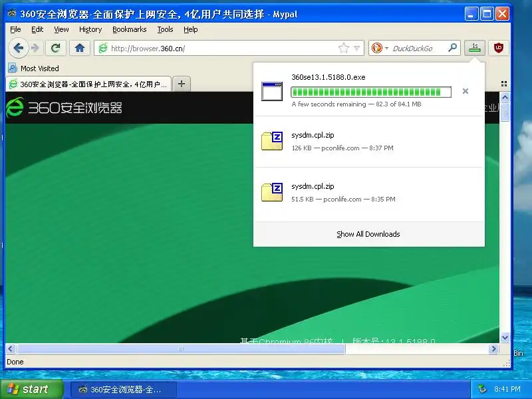
Task: Open the 126 KB sysdm.cpl.zip download
Action: 368,142
